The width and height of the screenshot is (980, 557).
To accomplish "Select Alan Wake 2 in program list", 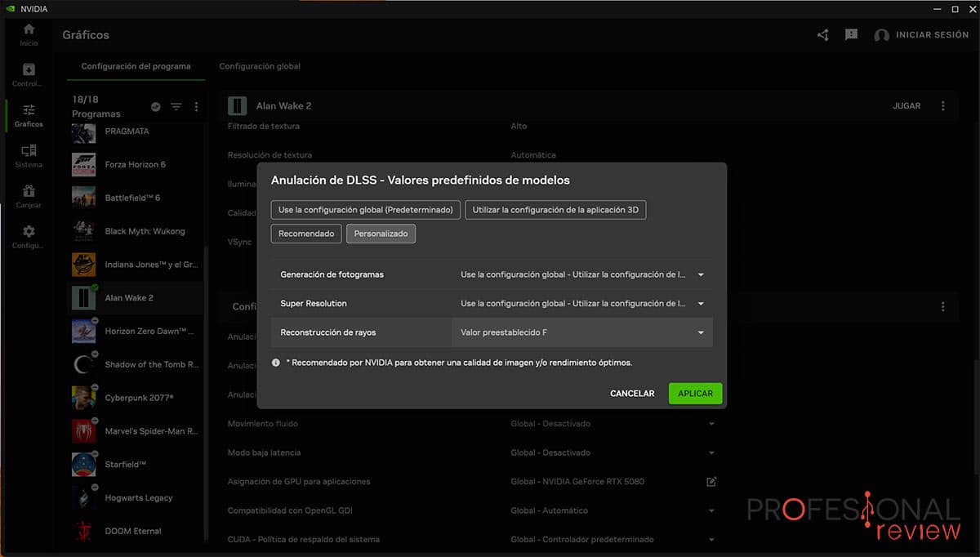I will [x=135, y=298].
